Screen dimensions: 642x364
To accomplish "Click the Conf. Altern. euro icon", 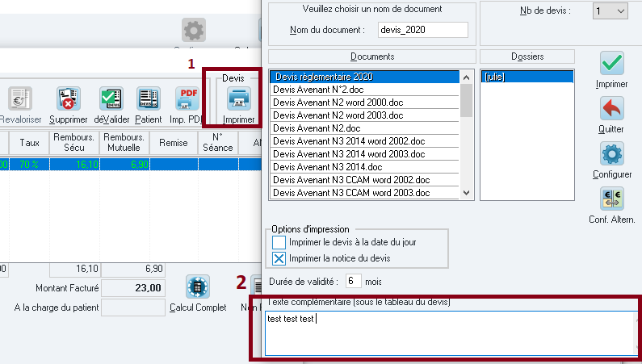I will click(612, 199).
